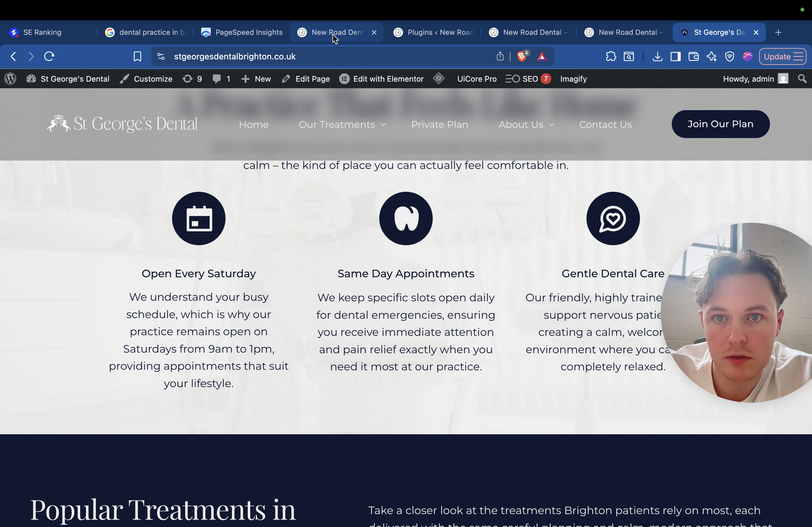This screenshot has height=527, width=812.
Task: Open the Brave VPN shield toggle
Action: (729, 56)
